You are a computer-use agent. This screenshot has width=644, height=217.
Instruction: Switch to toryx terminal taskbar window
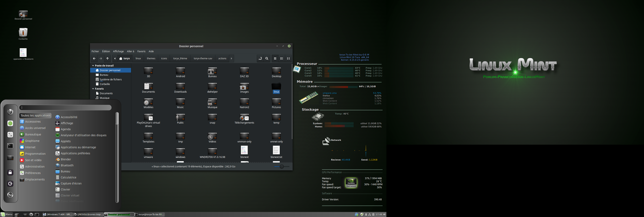click(150, 214)
